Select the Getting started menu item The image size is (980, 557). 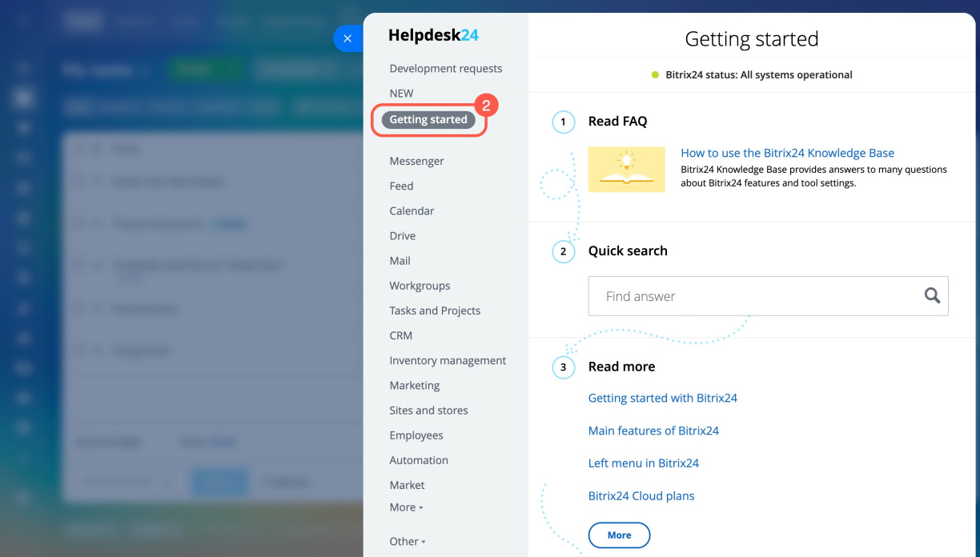click(x=428, y=120)
